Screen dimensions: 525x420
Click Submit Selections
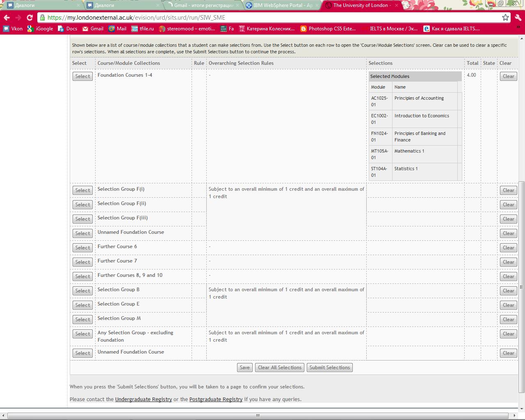330,367
